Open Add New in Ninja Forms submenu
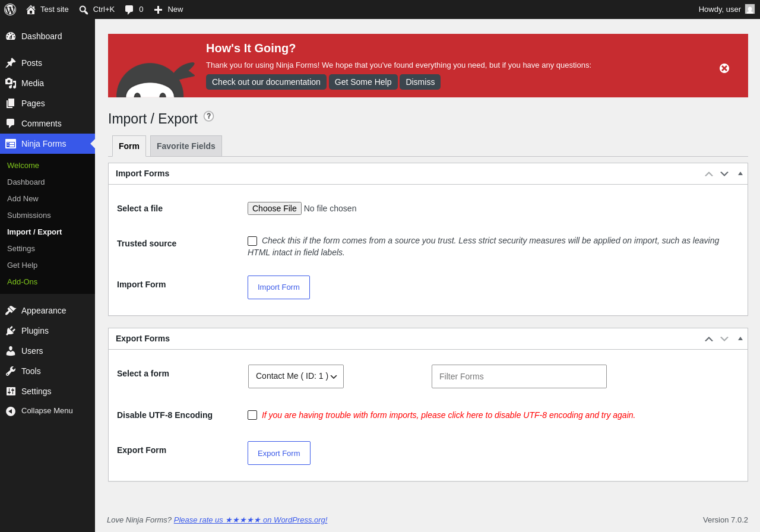 23,198
